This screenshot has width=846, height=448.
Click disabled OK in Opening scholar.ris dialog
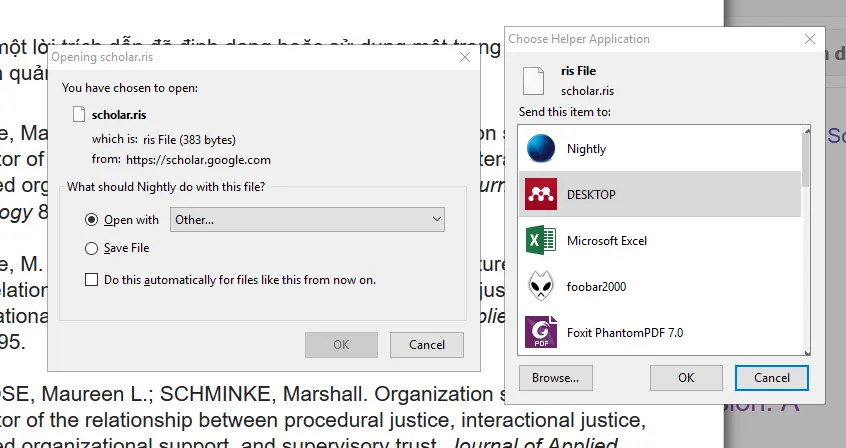341,345
